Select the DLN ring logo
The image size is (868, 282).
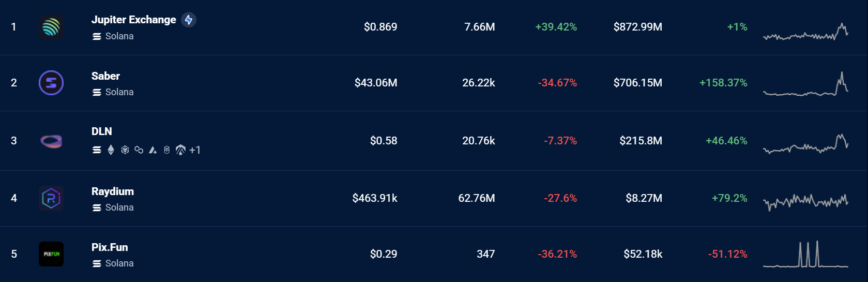[51, 141]
